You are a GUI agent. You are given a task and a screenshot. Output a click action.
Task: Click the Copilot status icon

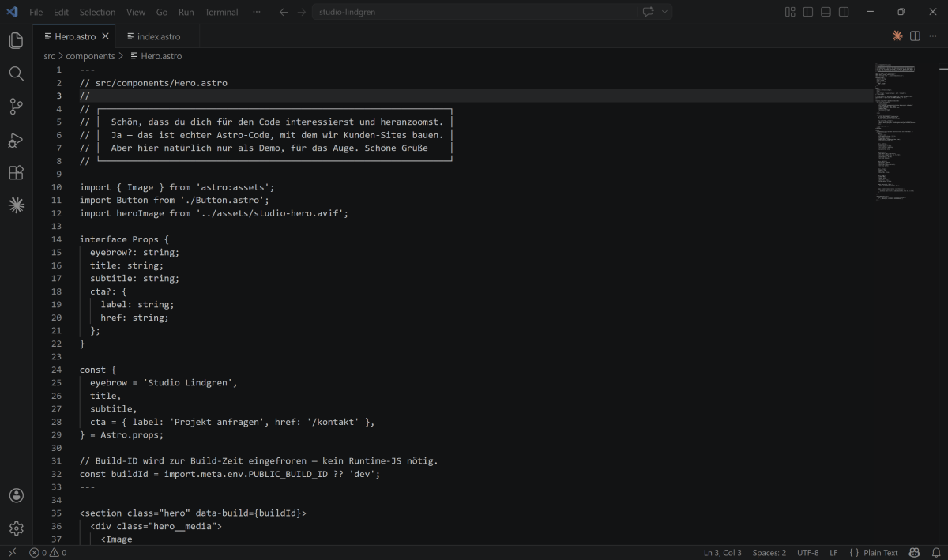(915, 553)
